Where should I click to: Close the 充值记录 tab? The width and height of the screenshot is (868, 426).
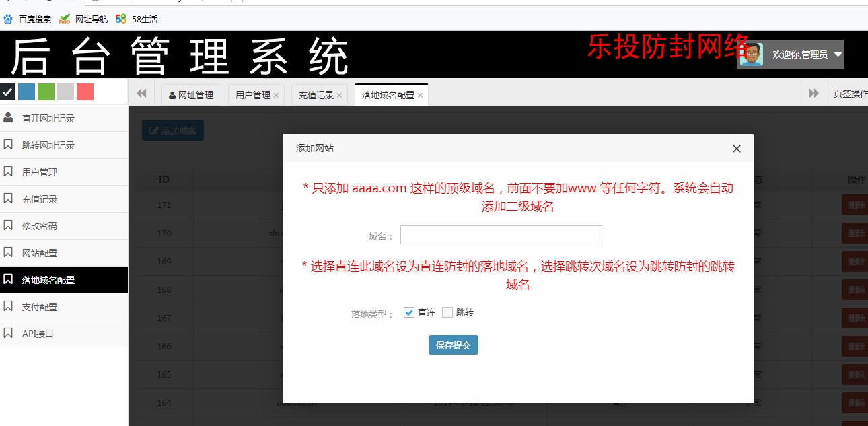click(339, 96)
